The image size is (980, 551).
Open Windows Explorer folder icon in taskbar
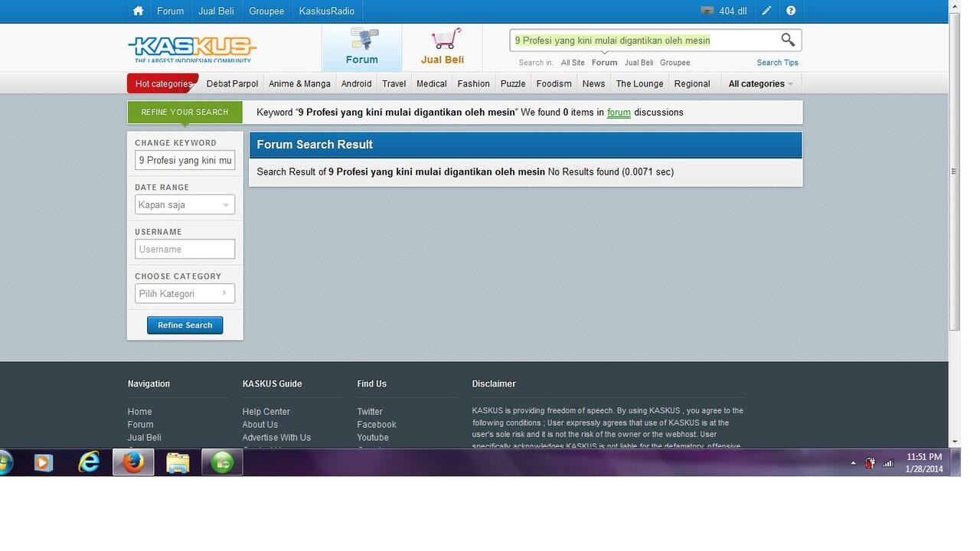point(178,462)
